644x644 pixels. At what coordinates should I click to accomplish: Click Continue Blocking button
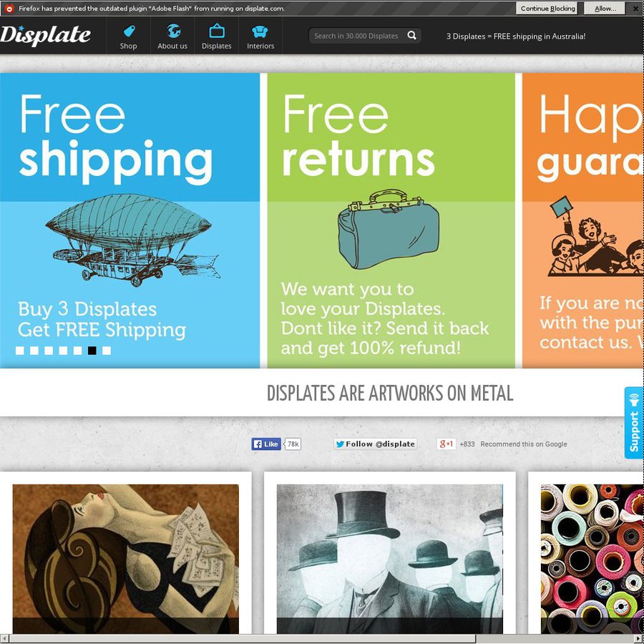[547, 8]
